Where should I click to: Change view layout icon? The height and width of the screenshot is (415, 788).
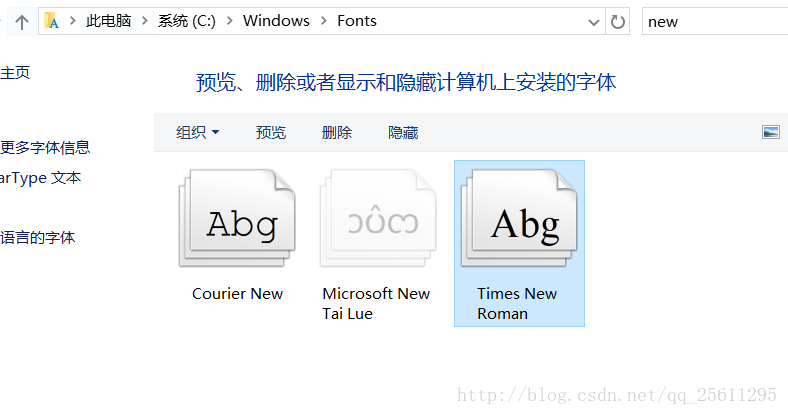(770, 132)
